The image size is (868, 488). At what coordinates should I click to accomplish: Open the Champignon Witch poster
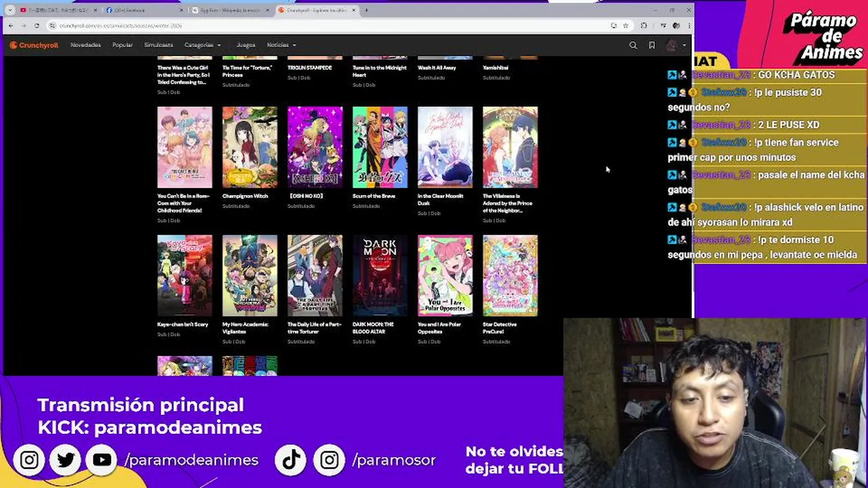[x=250, y=147]
